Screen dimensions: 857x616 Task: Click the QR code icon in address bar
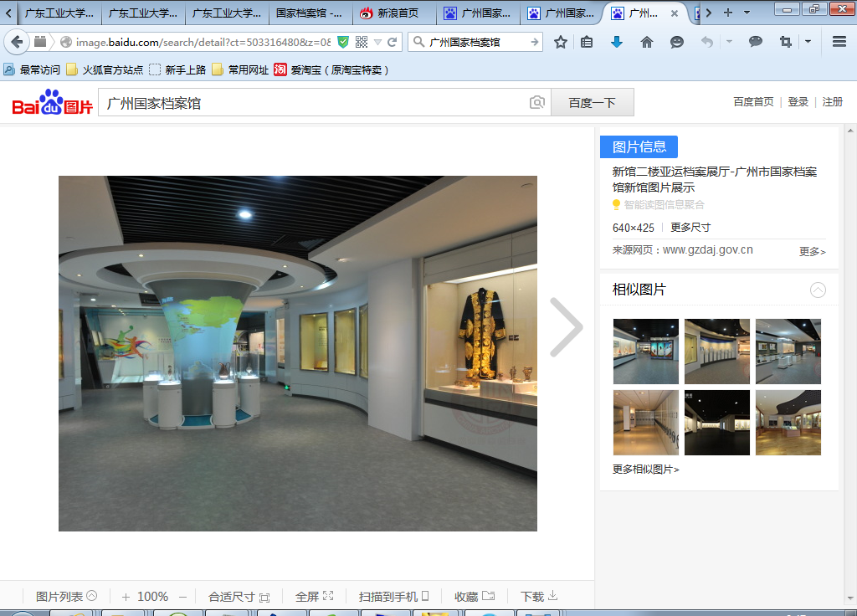pos(362,42)
